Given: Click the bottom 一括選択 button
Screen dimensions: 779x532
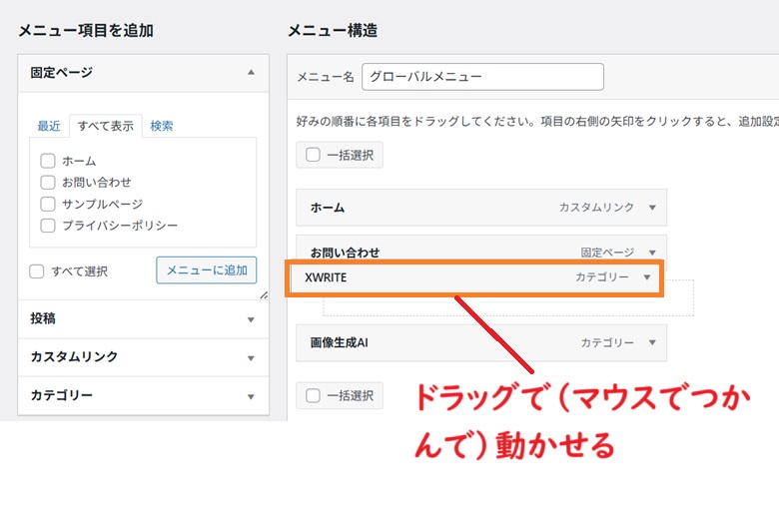Looking at the screenshot, I should [340, 395].
